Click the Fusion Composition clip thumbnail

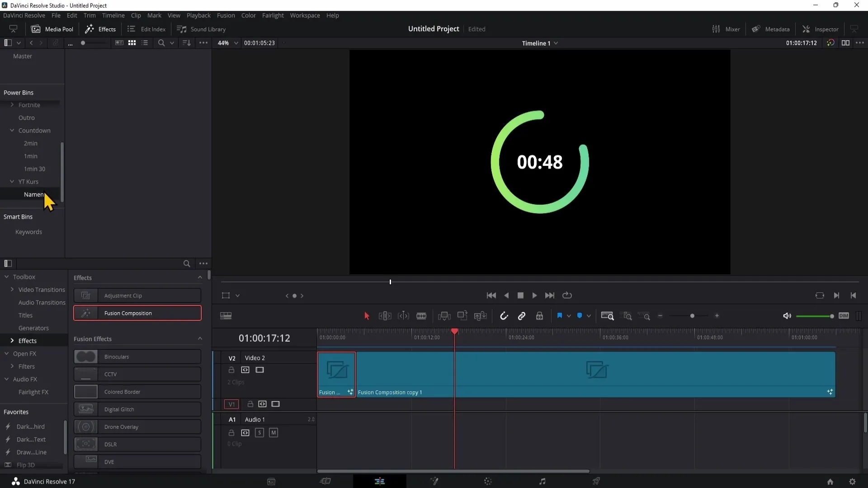(336, 371)
